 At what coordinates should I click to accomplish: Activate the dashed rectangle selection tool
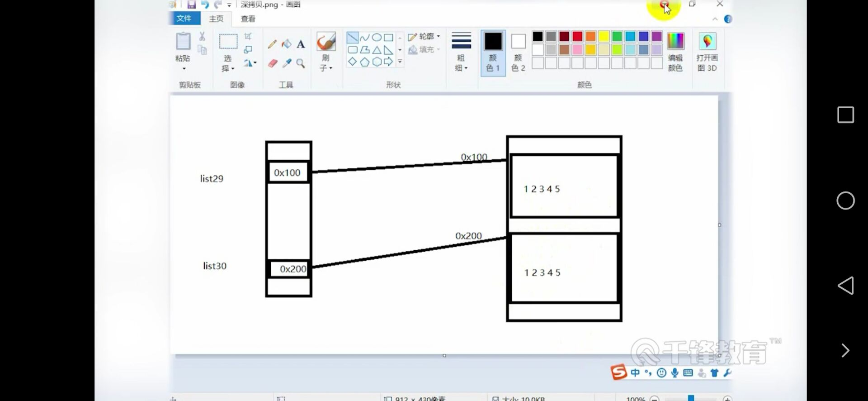click(228, 42)
